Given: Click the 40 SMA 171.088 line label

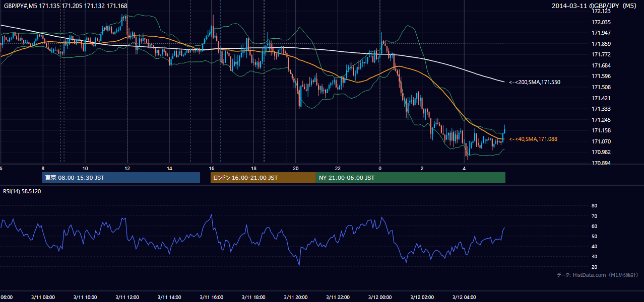Looking at the screenshot, I should (x=533, y=139).
